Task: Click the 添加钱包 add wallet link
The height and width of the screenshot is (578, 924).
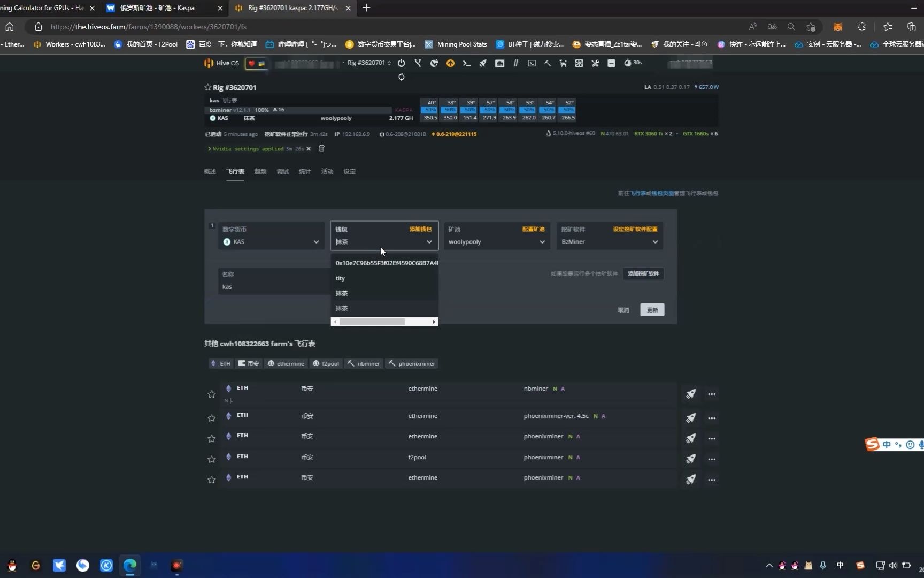Action: (x=420, y=229)
